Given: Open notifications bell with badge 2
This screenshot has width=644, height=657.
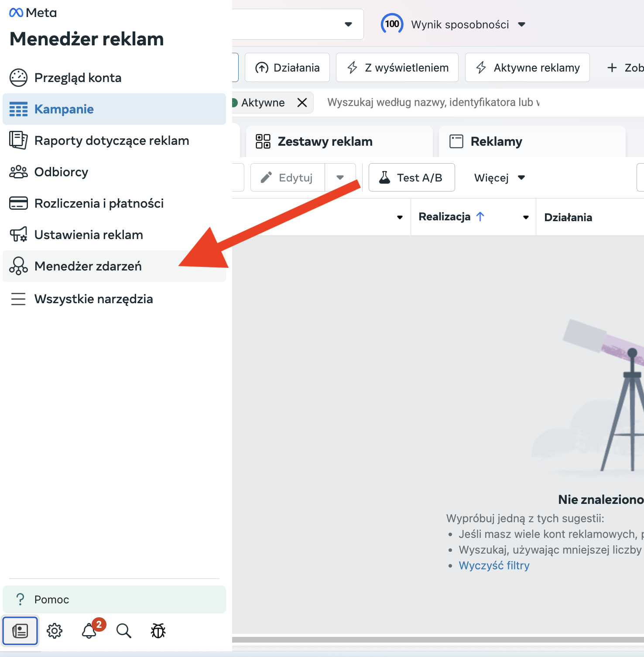Looking at the screenshot, I should pyautogui.click(x=89, y=631).
